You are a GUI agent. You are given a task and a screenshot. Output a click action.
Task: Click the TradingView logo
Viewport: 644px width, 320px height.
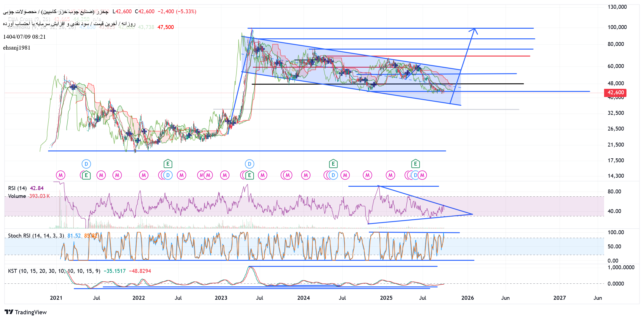click(x=26, y=312)
